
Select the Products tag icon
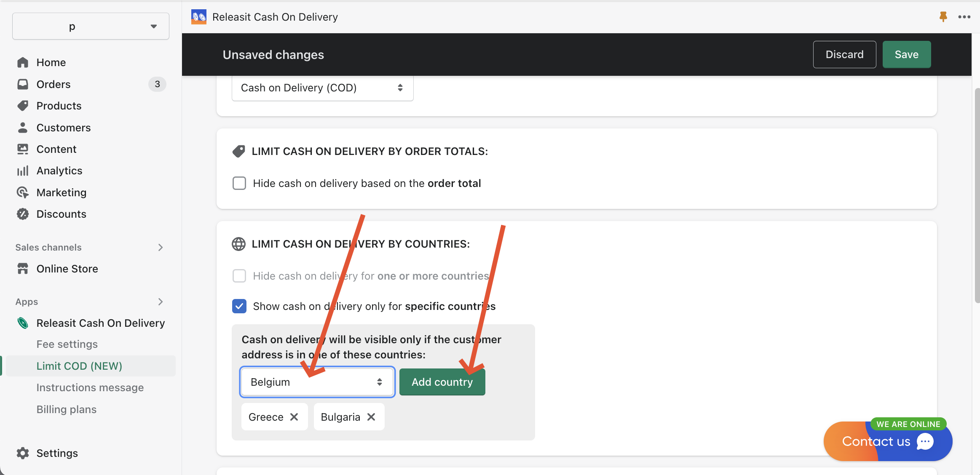pyautogui.click(x=23, y=106)
